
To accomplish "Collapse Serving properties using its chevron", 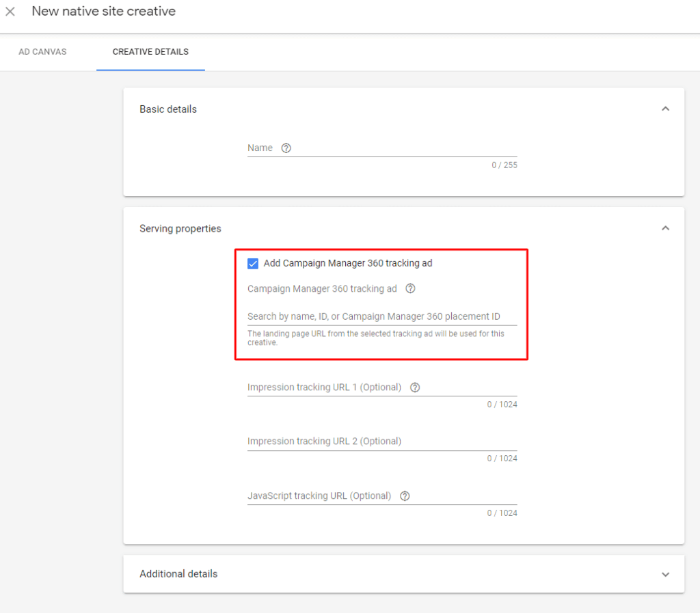I will (x=665, y=228).
